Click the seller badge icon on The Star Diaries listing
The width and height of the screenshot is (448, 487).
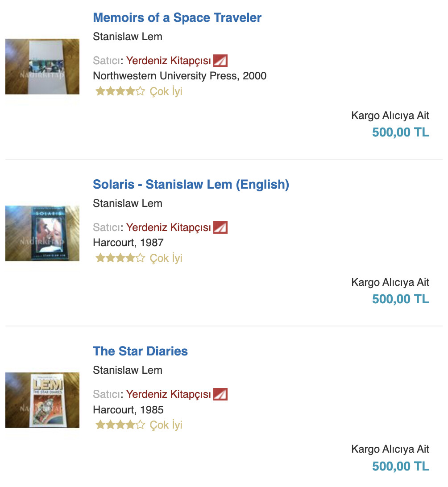point(220,394)
